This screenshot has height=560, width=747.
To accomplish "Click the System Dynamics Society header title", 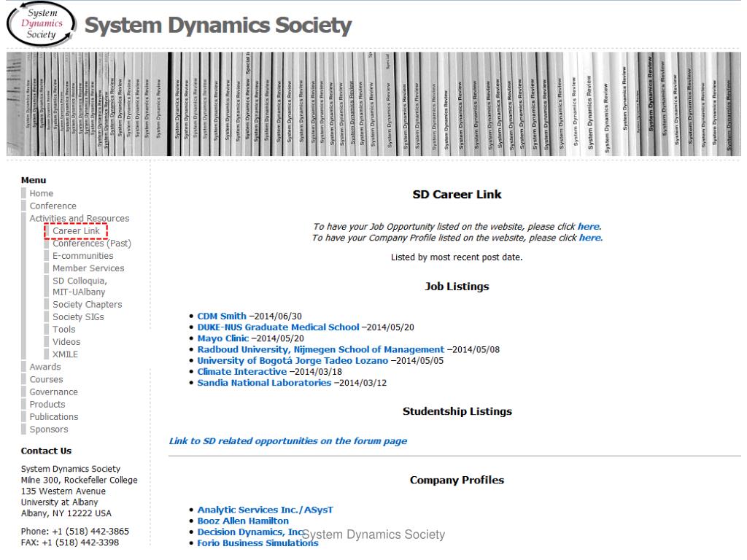I will click(218, 26).
